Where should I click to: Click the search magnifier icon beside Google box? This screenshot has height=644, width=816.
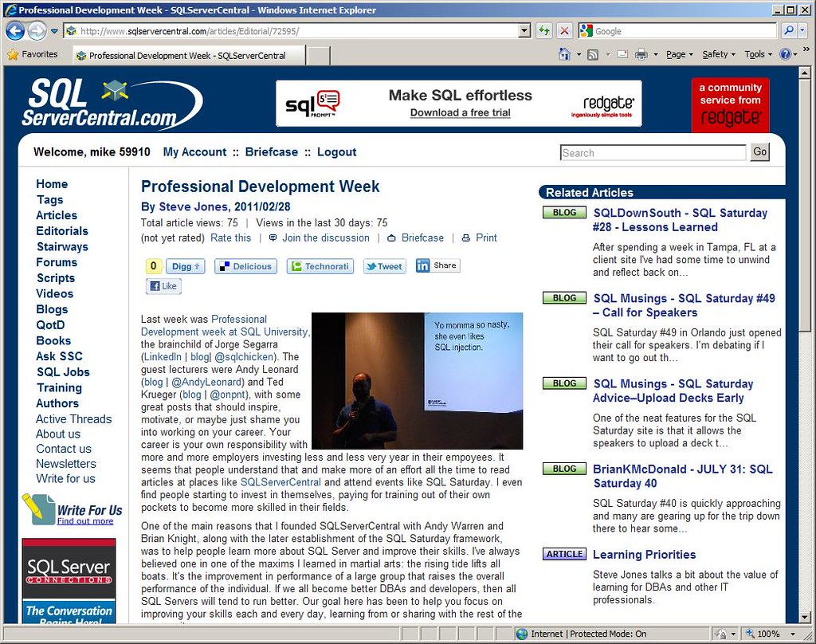[x=790, y=31]
